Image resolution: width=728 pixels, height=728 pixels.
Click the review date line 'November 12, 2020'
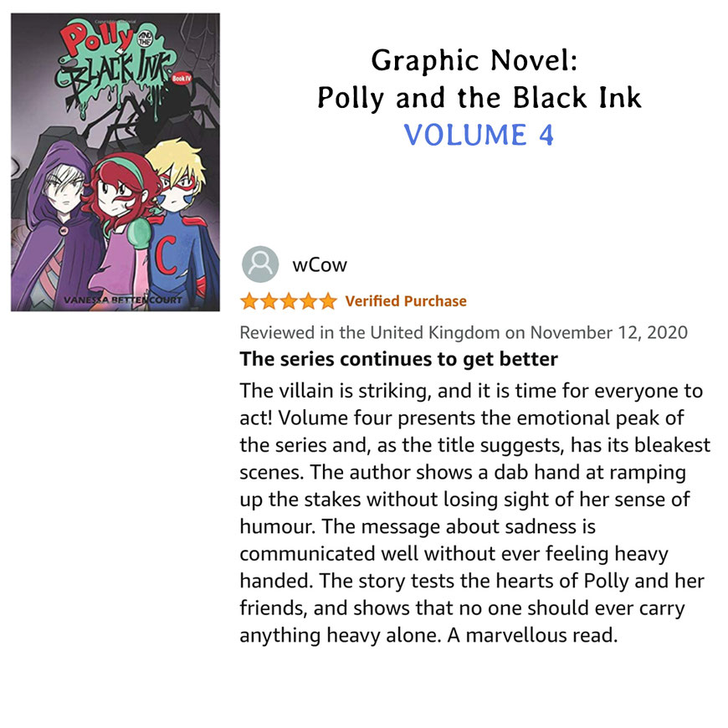click(608, 332)
